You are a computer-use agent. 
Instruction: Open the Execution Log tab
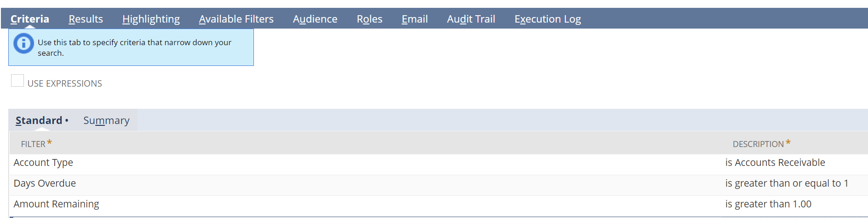click(547, 19)
